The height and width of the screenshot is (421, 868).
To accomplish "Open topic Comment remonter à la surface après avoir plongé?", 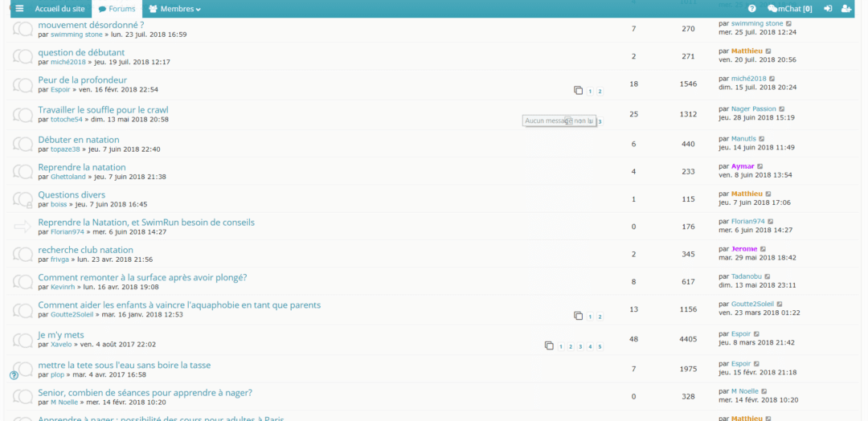I will point(143,278).
